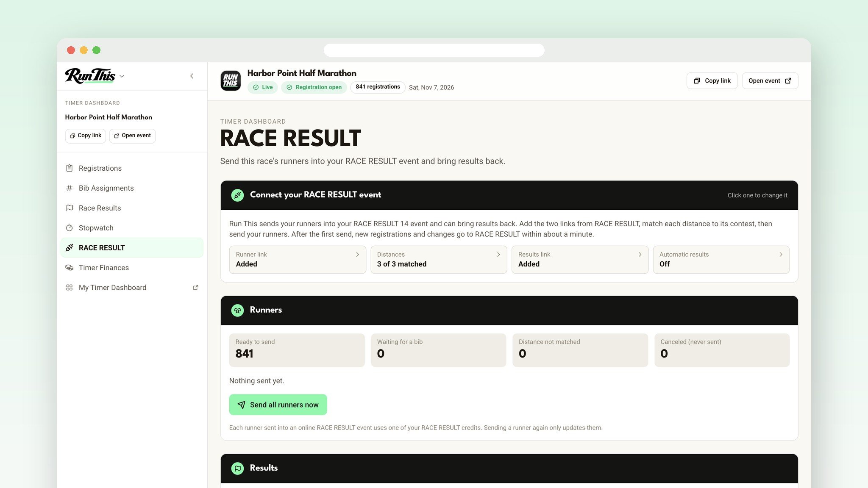Screen dimensions: 868x488
Task: Copy link from the sidebar button
Action: [86, 136]
